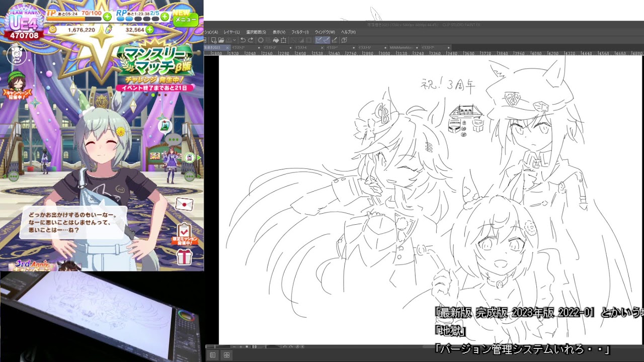
Task: Click the canvas crop frame toolbar icon
Action: tap(284, 40)
